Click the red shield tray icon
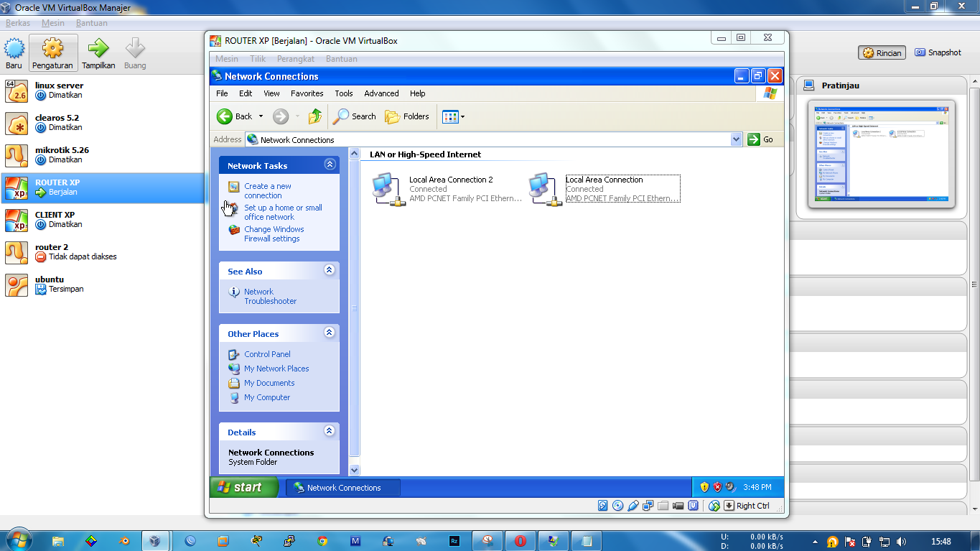980x551 pixels. [717, 487]
